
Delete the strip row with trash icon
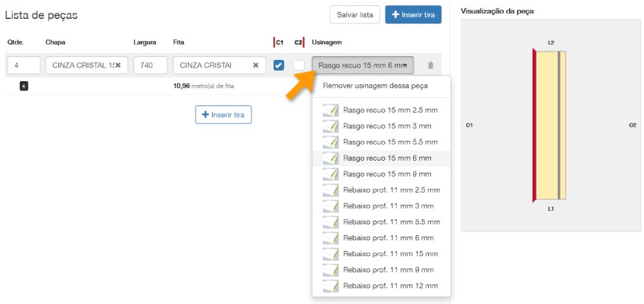430,65
